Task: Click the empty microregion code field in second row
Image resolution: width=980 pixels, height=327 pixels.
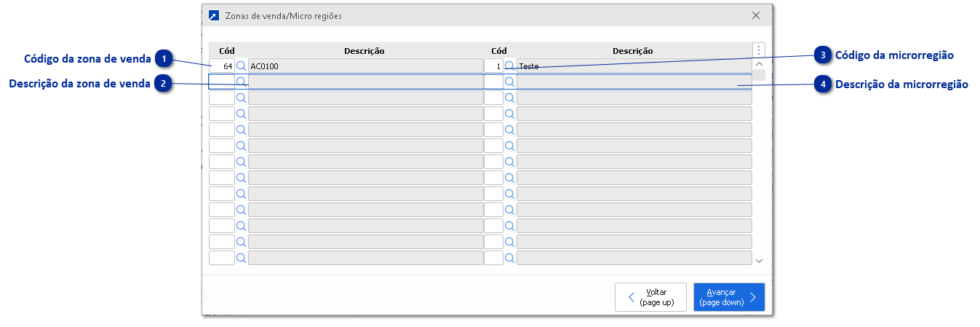Action: coord(493,82)
